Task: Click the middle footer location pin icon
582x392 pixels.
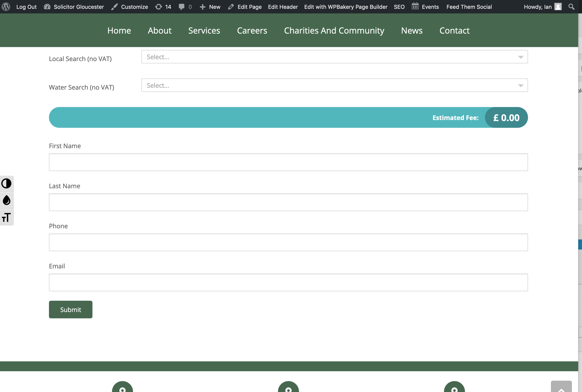Action: 288,387
